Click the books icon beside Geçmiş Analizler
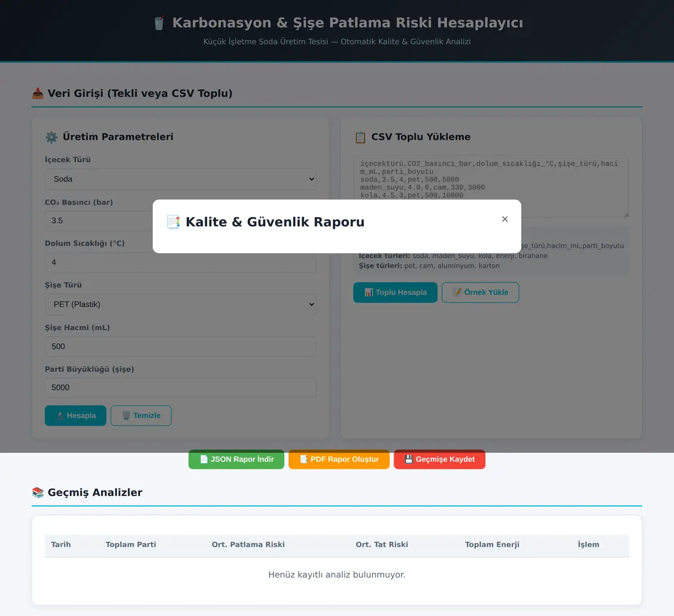 (x=38, y=492)
